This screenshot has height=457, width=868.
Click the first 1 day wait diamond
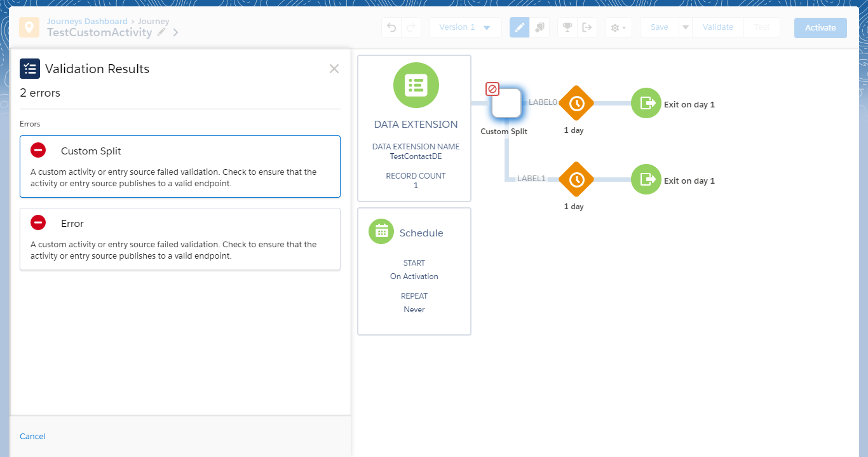[x=576, y=104]
